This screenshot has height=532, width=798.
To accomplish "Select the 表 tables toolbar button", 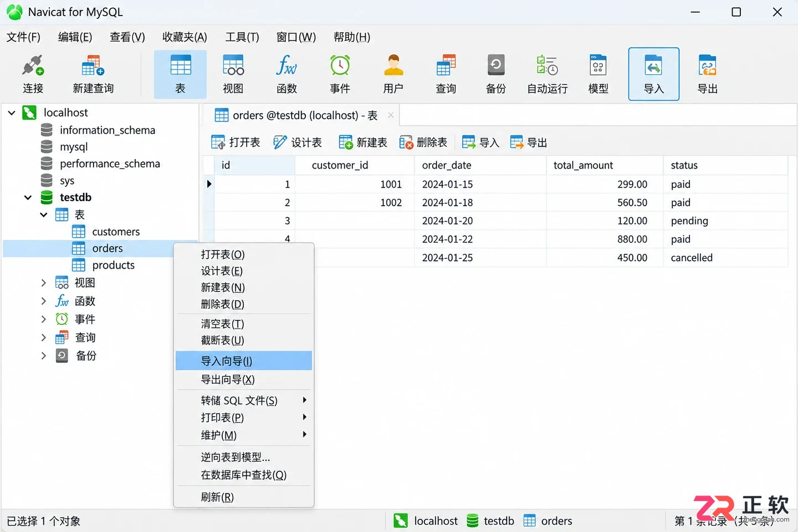I will (x=180, y=74).
